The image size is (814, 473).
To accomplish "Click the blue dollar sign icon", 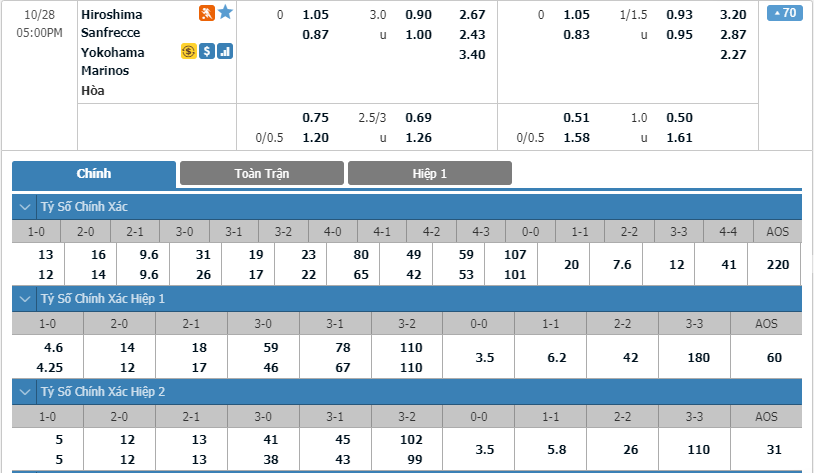I will click(207, 51).
